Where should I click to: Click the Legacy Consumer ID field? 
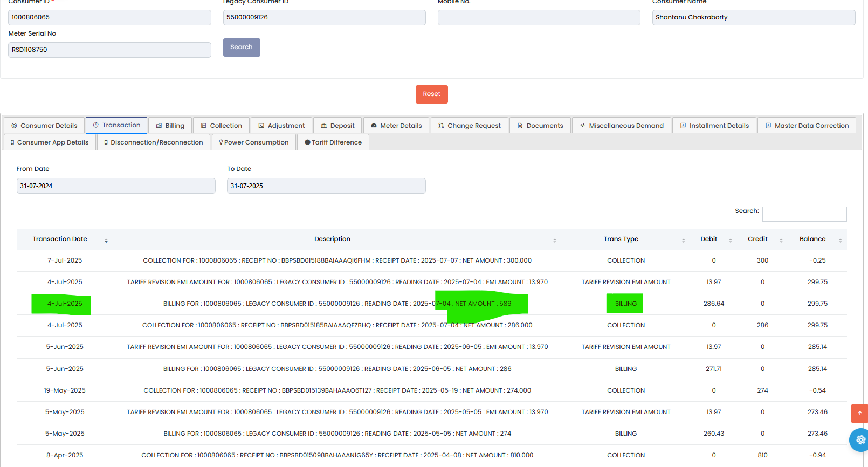tap(325, 17)
